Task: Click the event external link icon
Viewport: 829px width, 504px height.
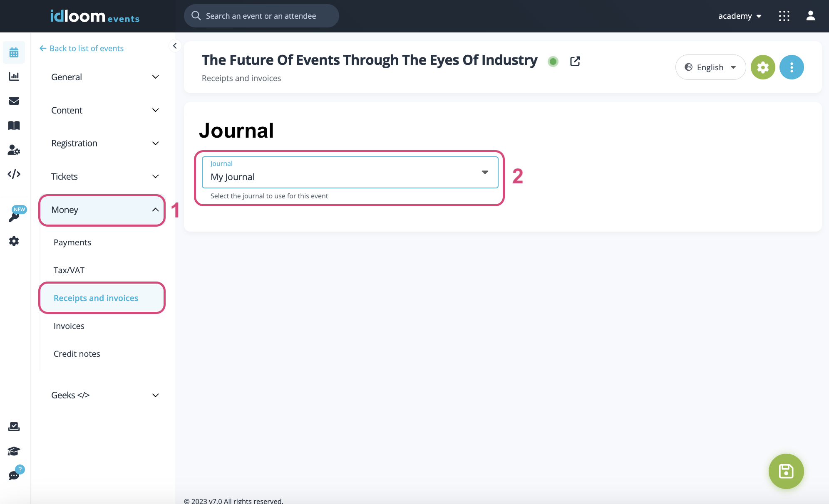Action: coord(575,60)
